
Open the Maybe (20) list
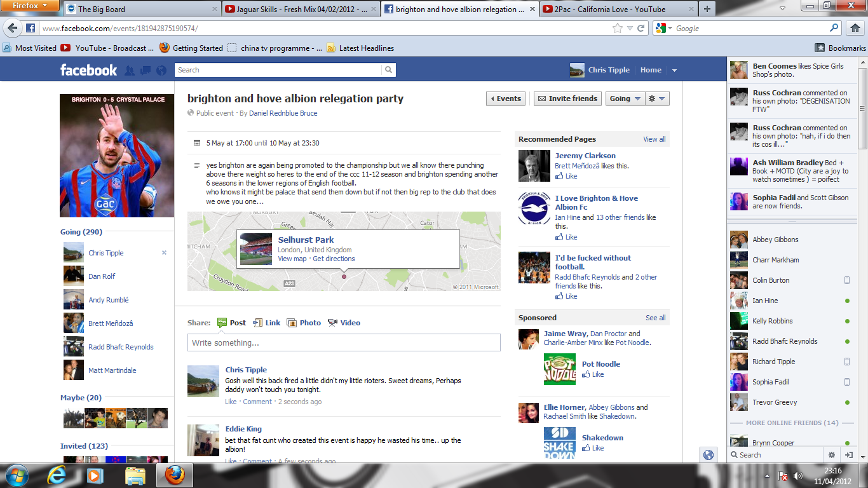81,398
